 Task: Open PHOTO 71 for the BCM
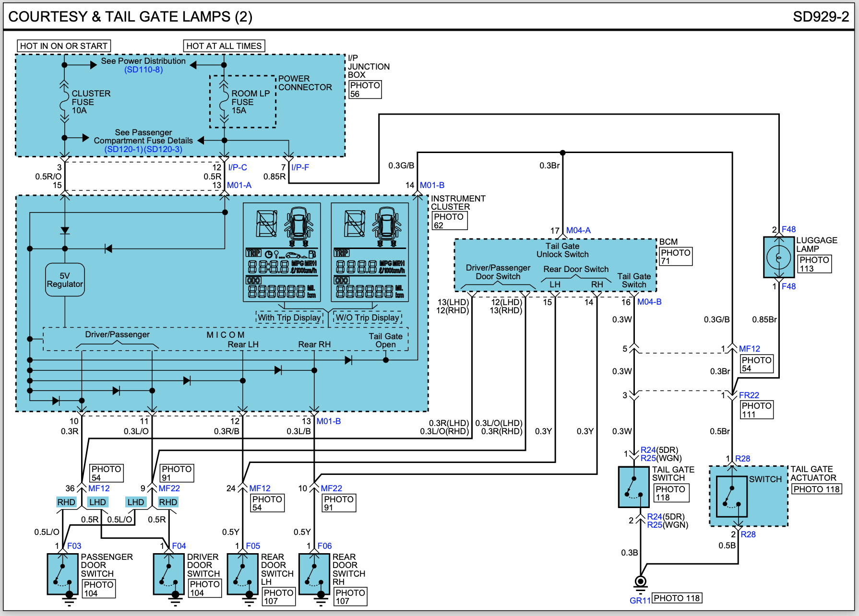(676, 257)
